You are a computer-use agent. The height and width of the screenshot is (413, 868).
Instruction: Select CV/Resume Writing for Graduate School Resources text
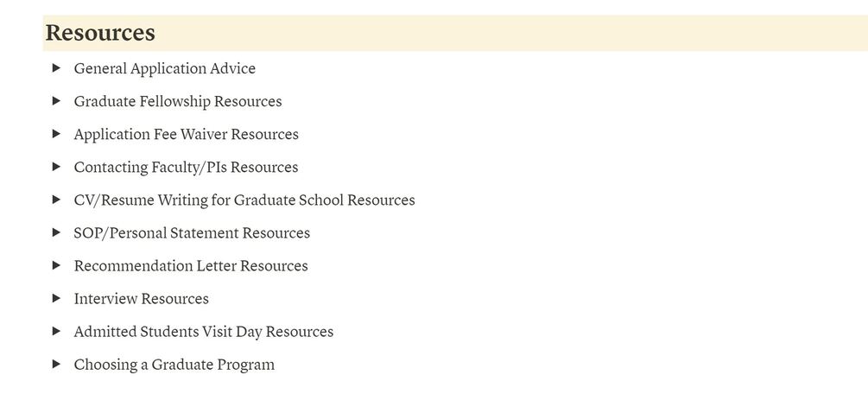click(244, 200)
